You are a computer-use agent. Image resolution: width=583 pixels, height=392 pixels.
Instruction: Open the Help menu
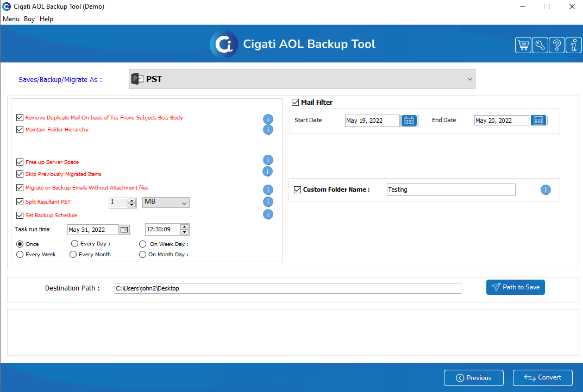(47, 19)
